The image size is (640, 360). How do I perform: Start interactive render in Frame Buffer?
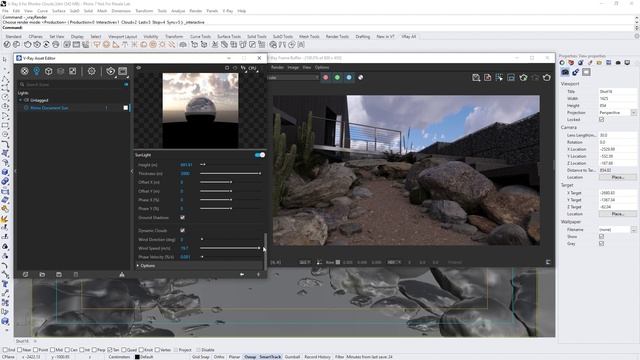(523, 77)
